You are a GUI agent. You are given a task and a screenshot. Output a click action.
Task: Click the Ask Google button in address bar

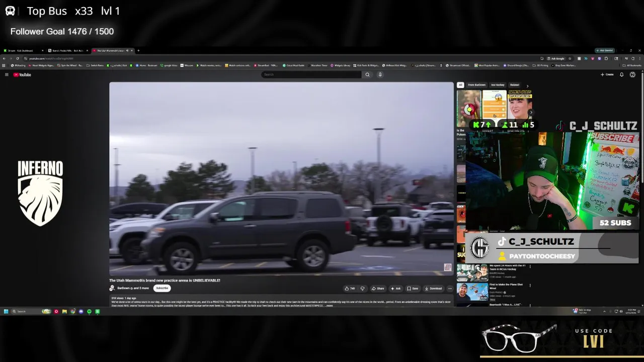(x=555, y=58)
